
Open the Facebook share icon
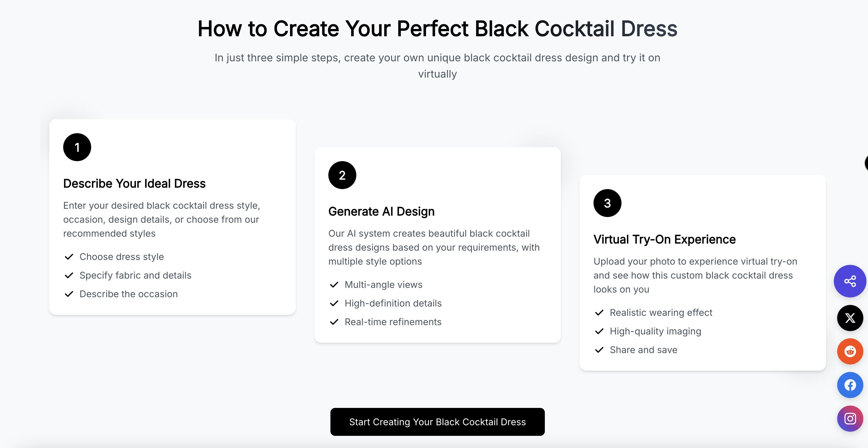tap(850, 385)
